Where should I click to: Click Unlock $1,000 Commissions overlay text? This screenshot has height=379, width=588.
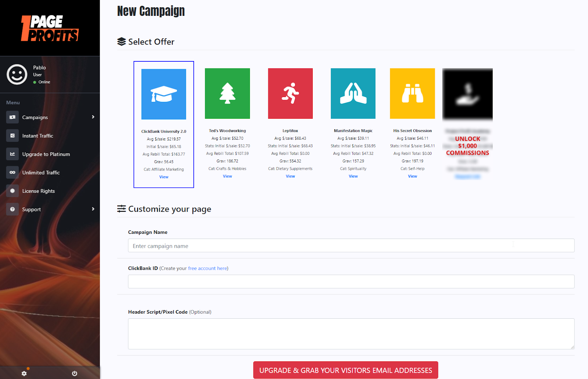point(467,146)
